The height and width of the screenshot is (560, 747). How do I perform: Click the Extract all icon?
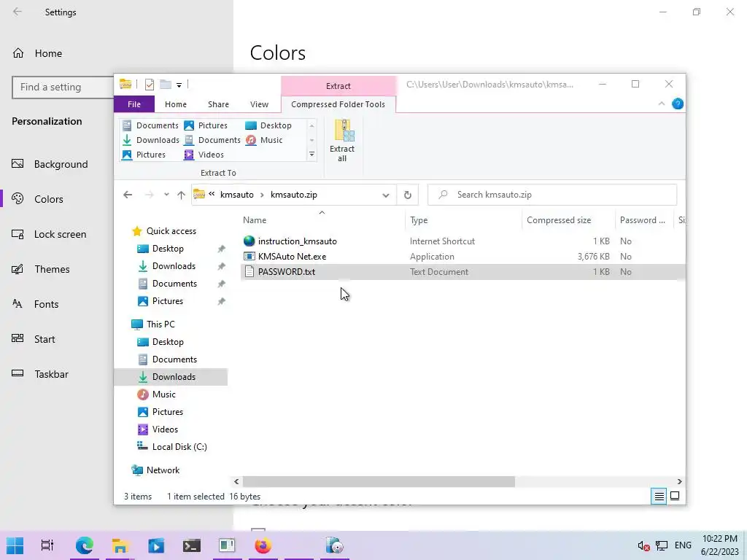click(343, 140)
